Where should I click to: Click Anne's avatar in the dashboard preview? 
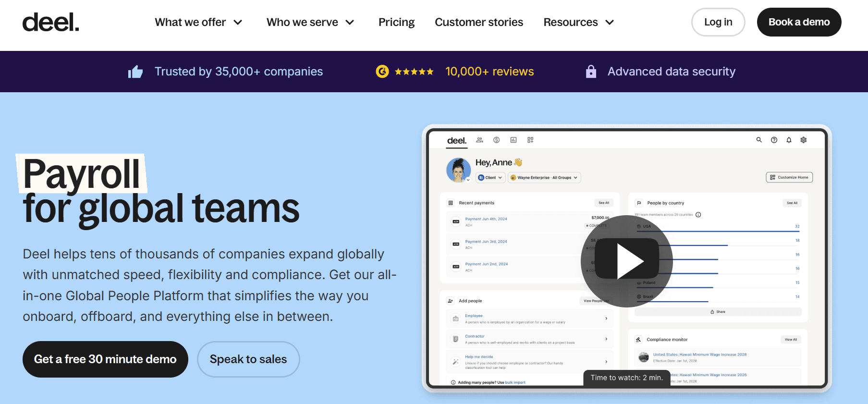[459, 170]
